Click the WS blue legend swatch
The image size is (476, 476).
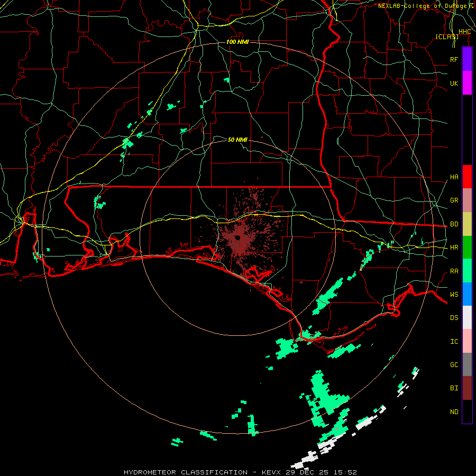point(467,294)
